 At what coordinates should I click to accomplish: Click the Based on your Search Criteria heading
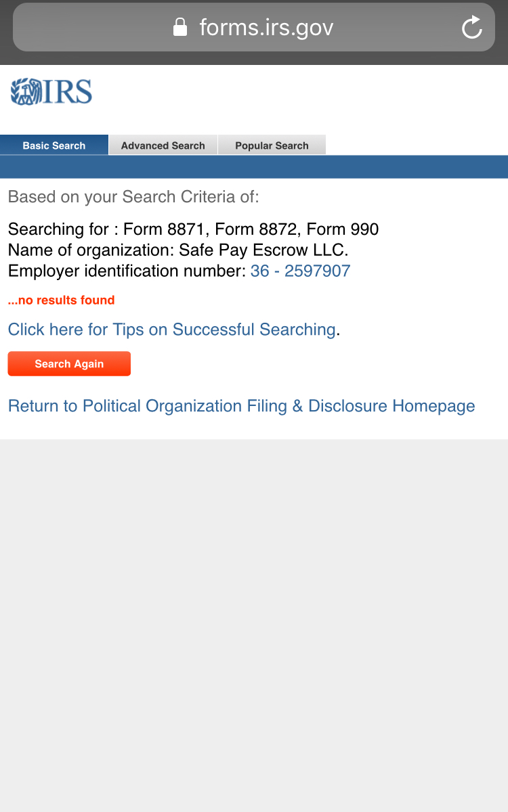(x=133, y=197)
